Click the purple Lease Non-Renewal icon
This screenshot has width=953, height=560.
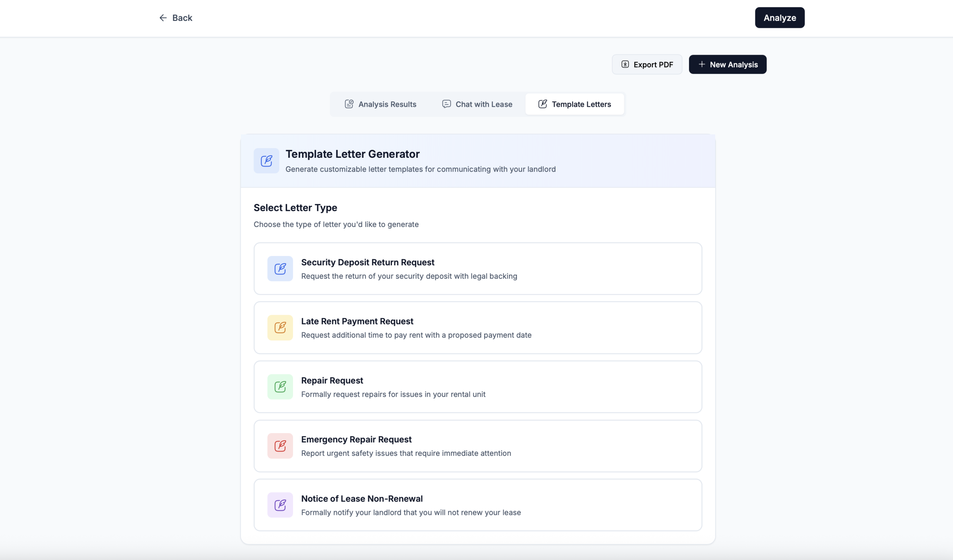point(280,505)
